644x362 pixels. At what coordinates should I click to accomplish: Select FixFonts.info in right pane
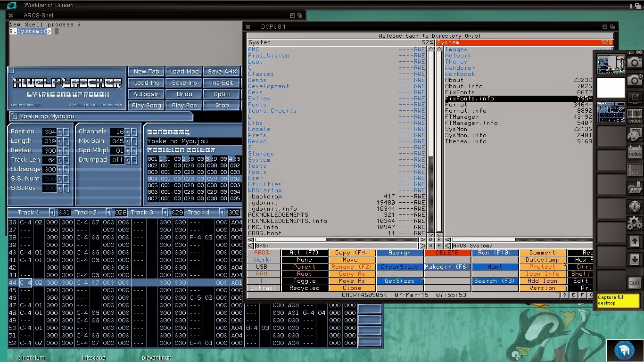pyautogui.click(x=519, y=99)
